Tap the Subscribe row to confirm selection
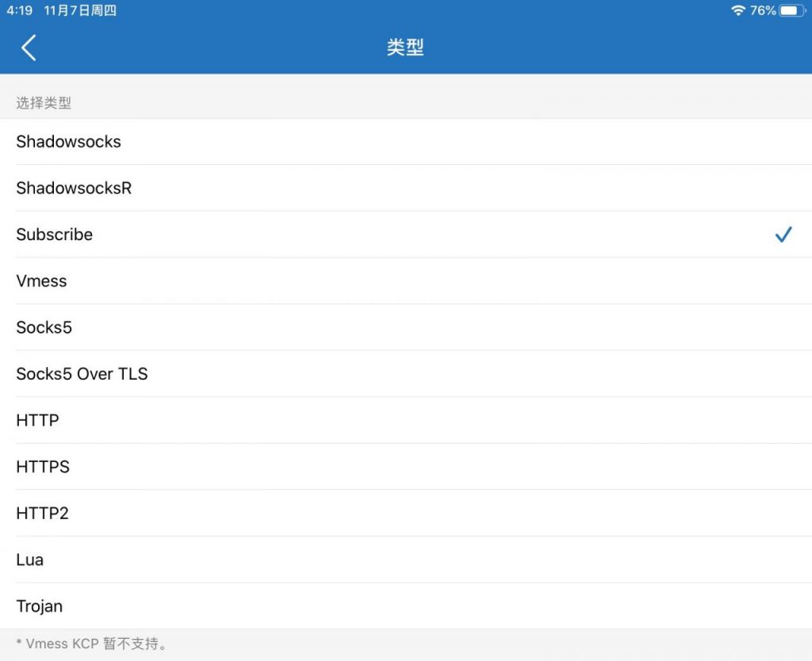812x661 pixels. pos(54,235)
